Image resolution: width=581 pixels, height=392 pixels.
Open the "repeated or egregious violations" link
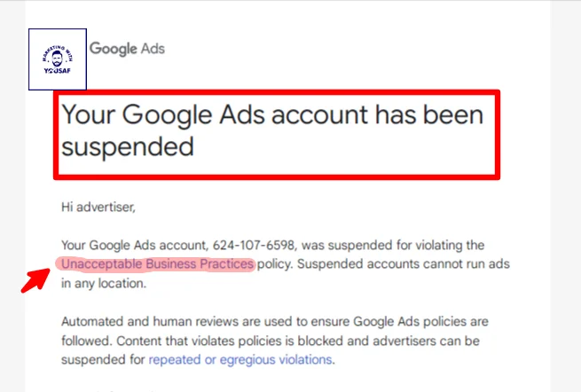(x=240, y=360)
